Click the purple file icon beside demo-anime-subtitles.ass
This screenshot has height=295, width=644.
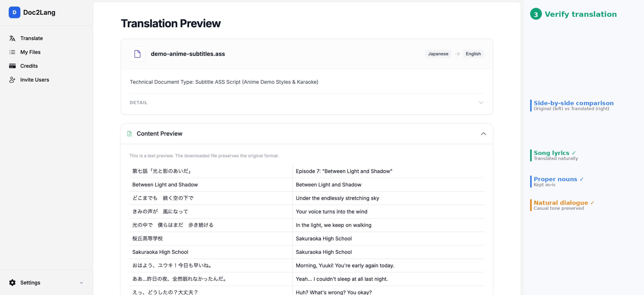click(x=137, y=54)
